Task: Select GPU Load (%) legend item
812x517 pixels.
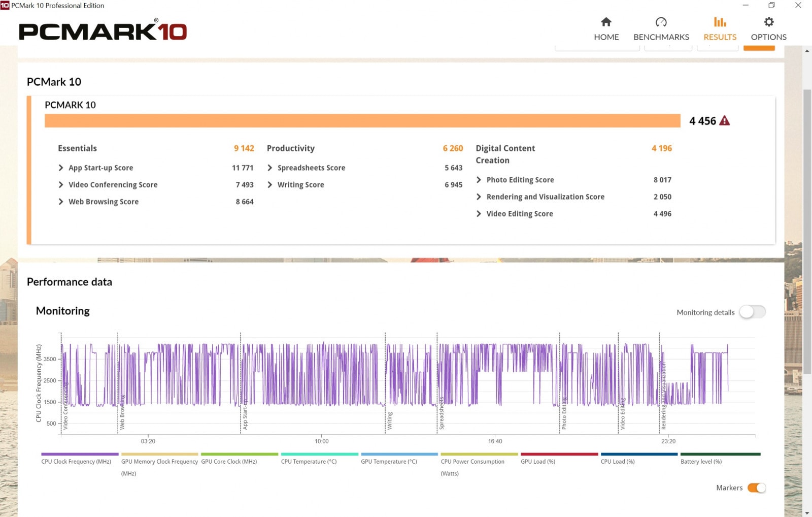Action: (538, 461)
